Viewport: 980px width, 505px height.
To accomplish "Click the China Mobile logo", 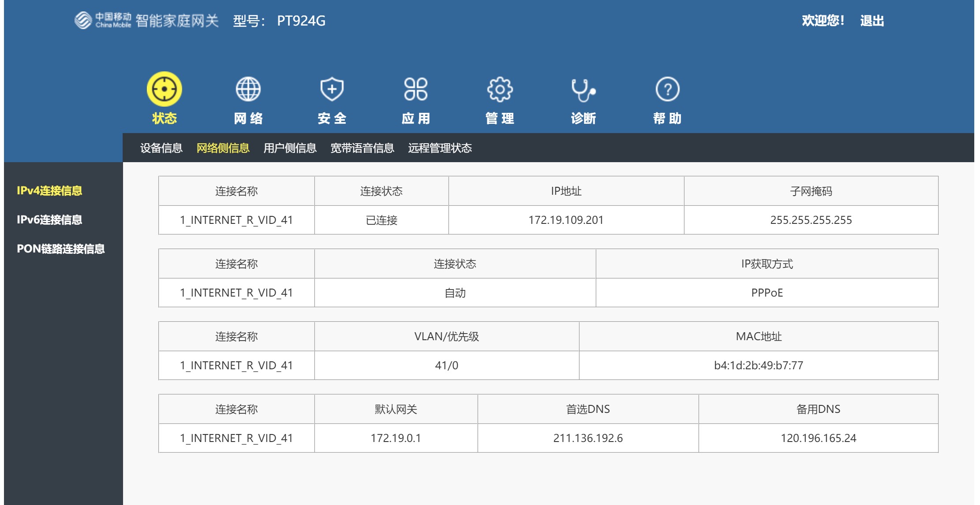I will pos(102,20).
